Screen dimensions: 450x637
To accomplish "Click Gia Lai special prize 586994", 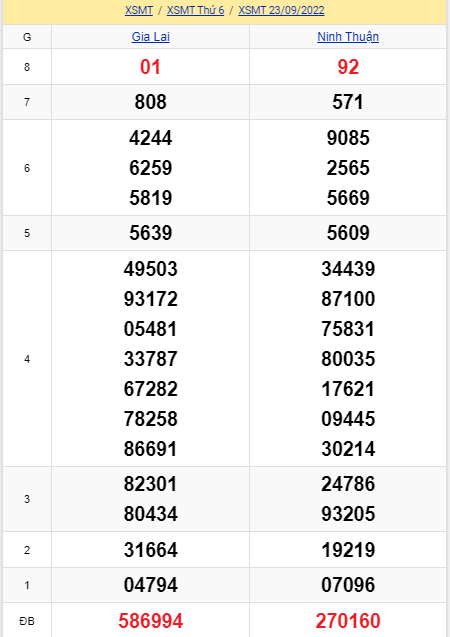I will 151,621.
